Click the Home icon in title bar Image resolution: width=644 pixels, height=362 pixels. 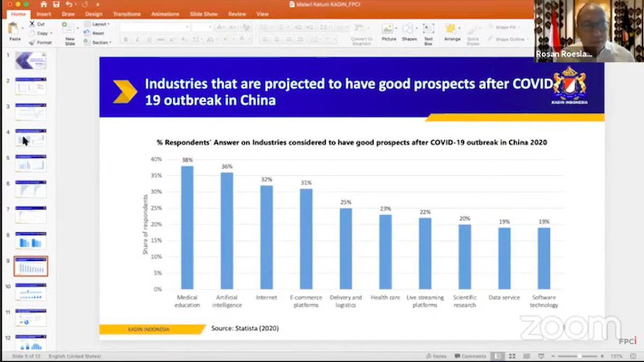pyautogui.click(x=44, y=4)
